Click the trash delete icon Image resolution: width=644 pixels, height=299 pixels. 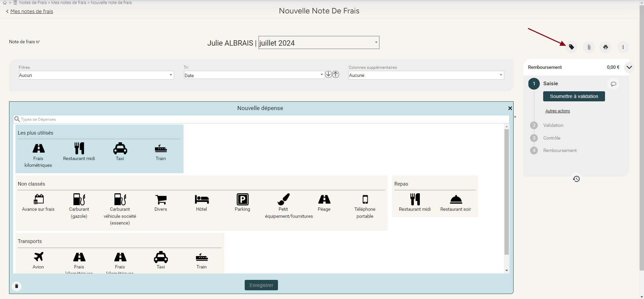[16, 286]
